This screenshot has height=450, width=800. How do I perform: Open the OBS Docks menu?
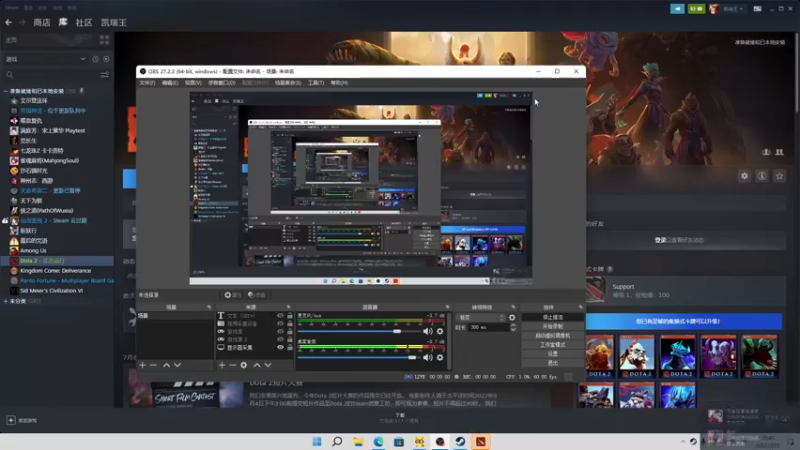pos(221,83)
